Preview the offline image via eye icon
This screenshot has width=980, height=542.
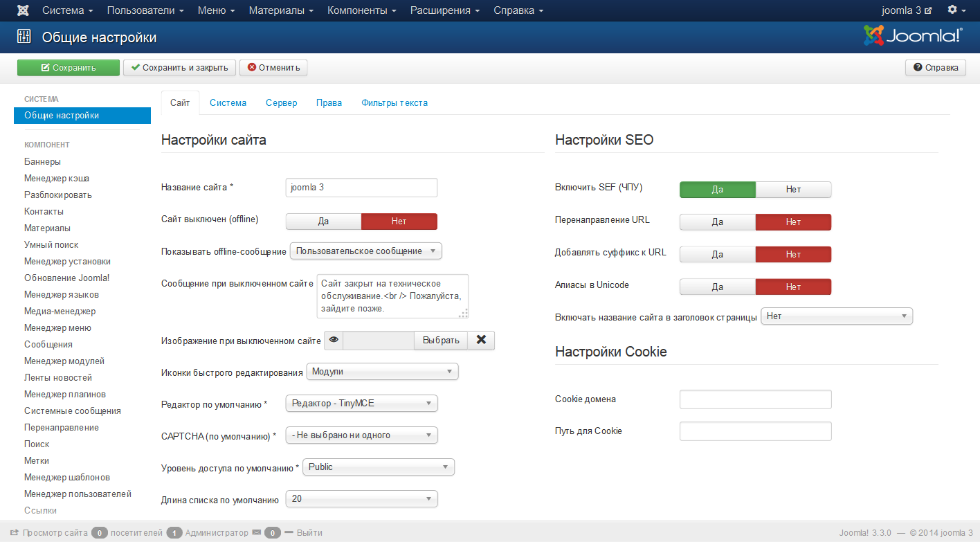click(333, 340)
